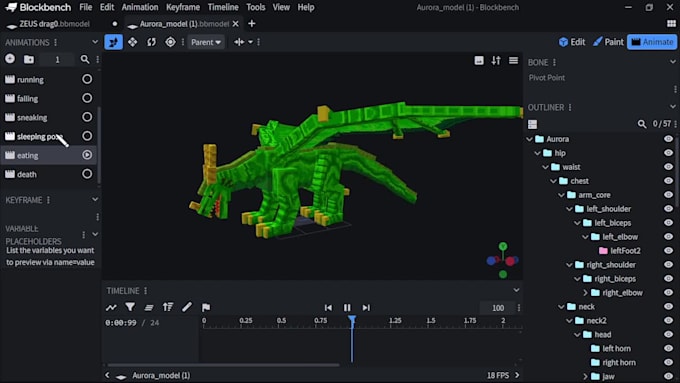Open the File menu
680x383 pixels.
[85, 7]
